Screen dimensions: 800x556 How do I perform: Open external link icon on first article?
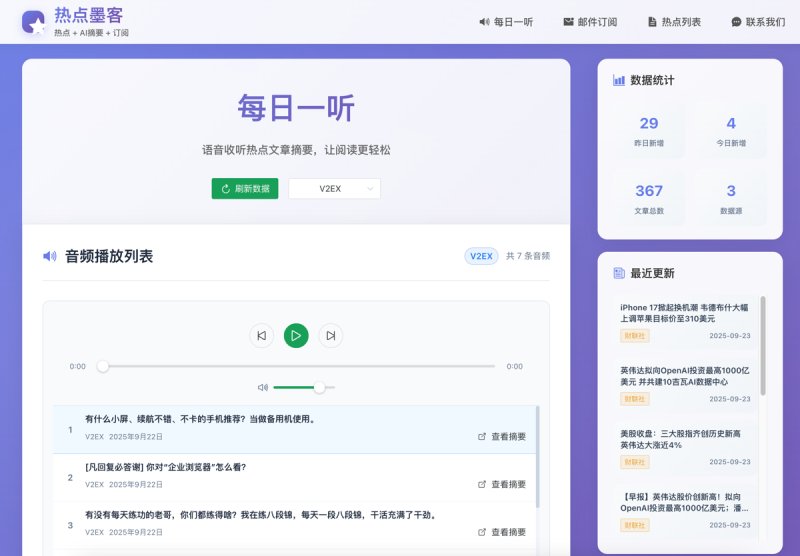pyautogui.click(x=482, y=437)
